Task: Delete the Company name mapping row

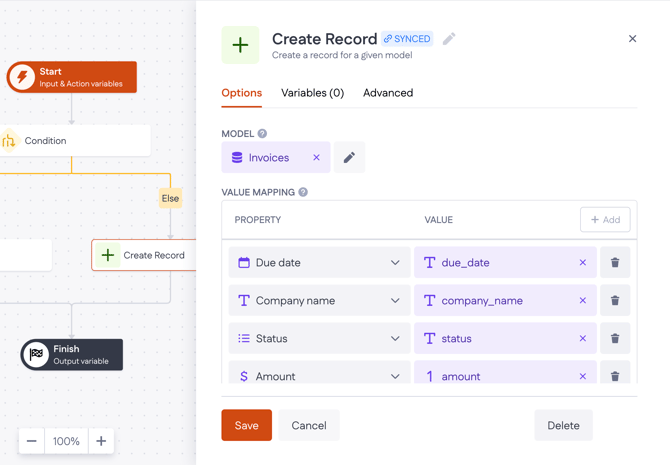Action: [615, 301]
